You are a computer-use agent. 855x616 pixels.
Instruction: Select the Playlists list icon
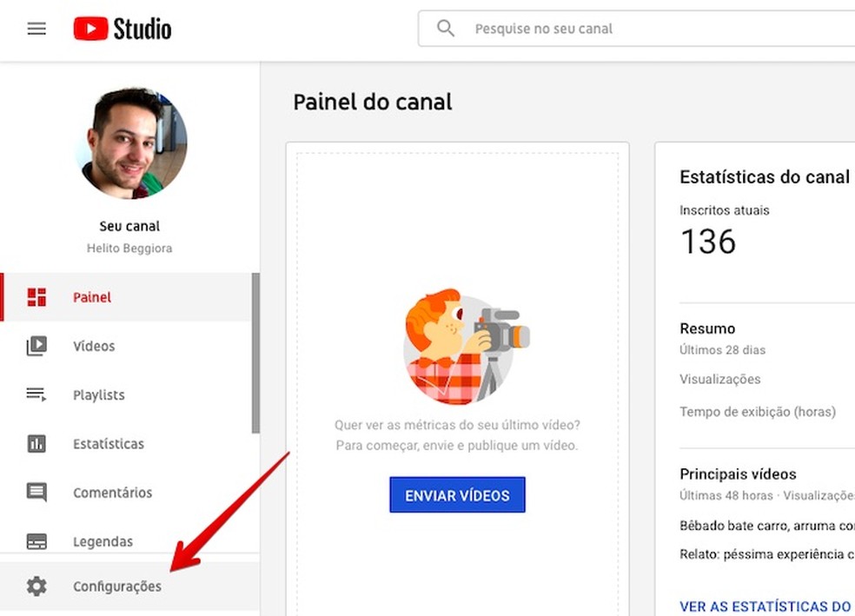[x=36, y=394]
